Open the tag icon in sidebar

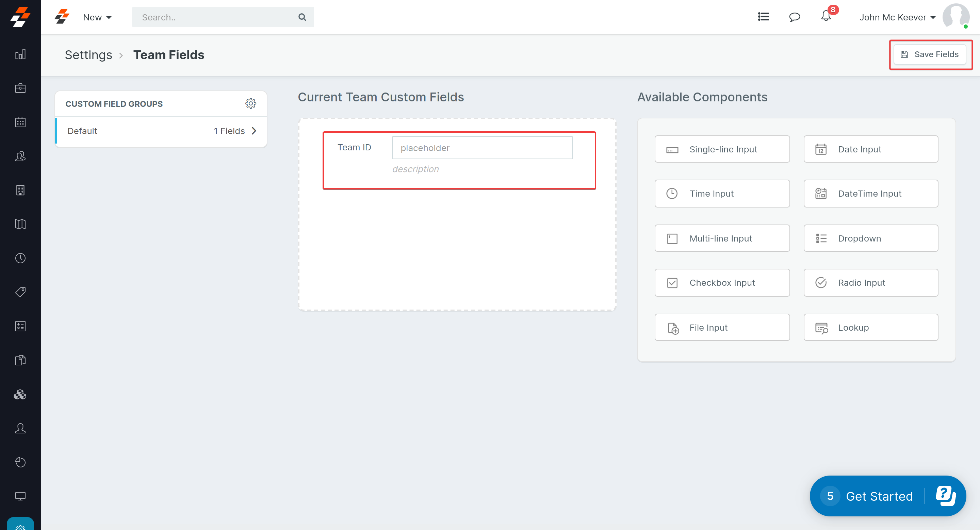[x=20, y=292]
